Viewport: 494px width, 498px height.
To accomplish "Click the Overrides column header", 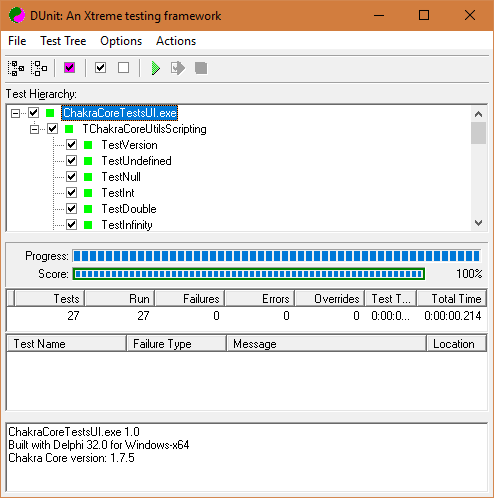I will [x=330, y=298].
